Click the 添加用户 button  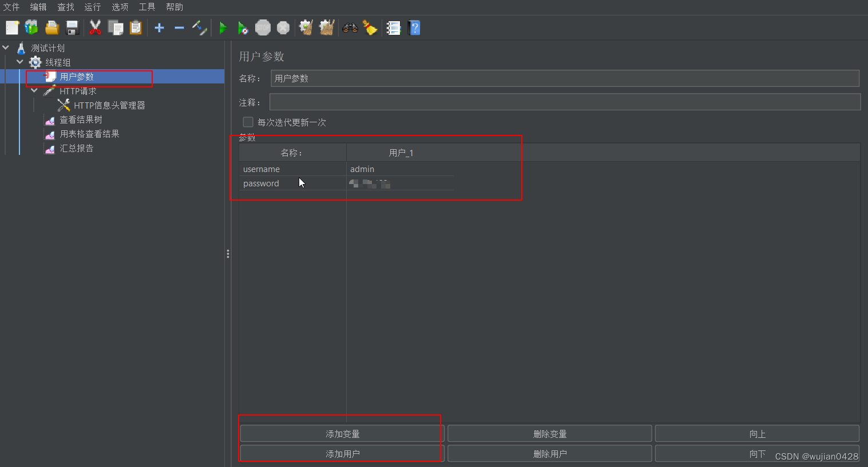pos(342,454)
